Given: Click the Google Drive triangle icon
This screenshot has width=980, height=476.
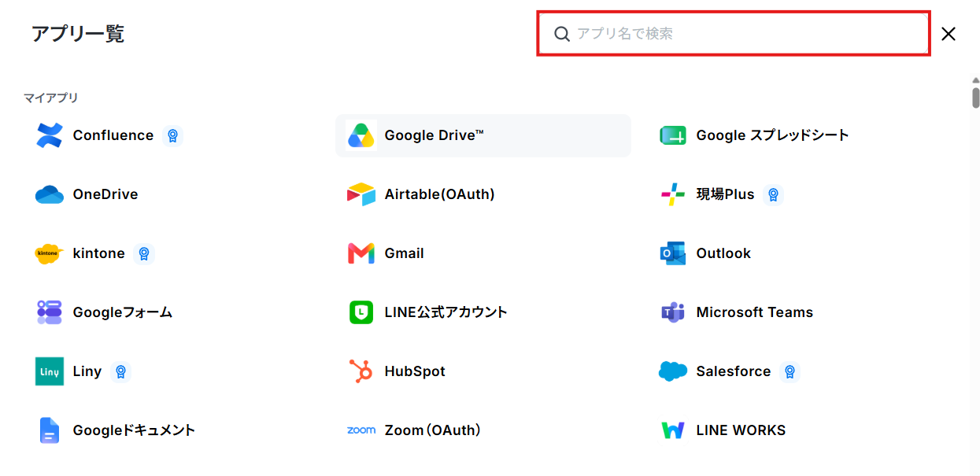Looking at the screenshot, I should (361, 135).
